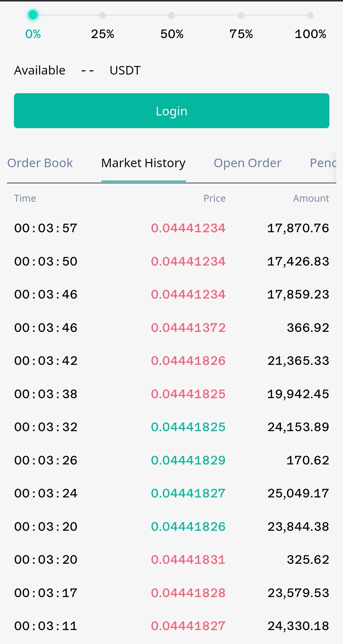Viewport: 343px width, 644px height.
Task: Click the Time column header
Action: tap(25, 198)
